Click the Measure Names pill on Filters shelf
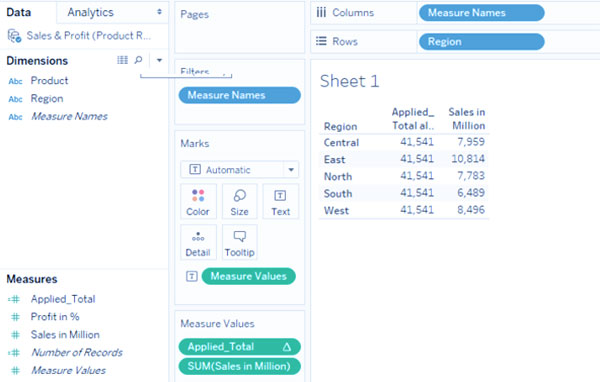Image resolution: width=600 pixels, height=382 pixels. [x=240, y=95]
